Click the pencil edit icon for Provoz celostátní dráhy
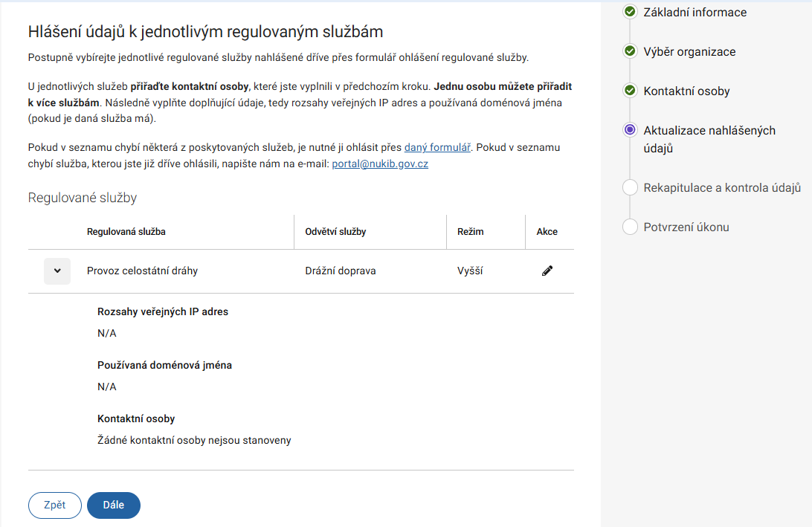The height and width of the screenshot is (527, 812). coord(547,271)
